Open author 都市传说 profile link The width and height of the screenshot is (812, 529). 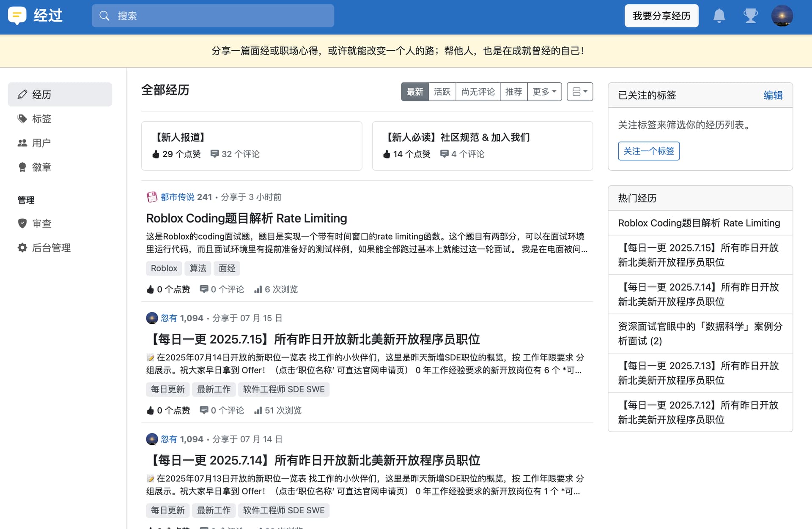click(x=178, y=197)
